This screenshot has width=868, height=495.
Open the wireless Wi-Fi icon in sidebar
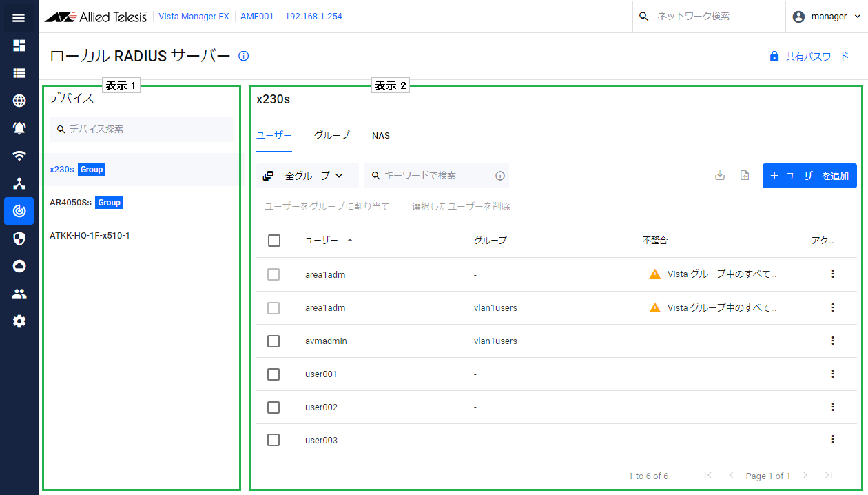(19, 156)
